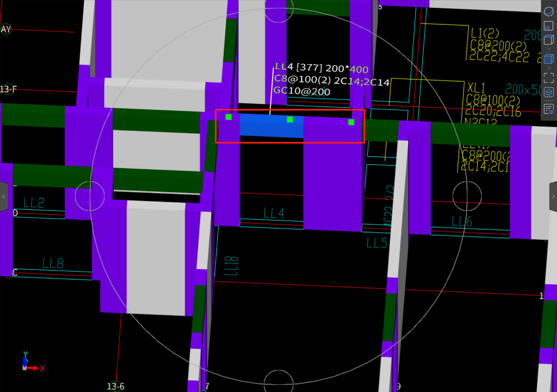
Task: Activate the orbit rotate view icon
Action: click(x=549, y=11)
